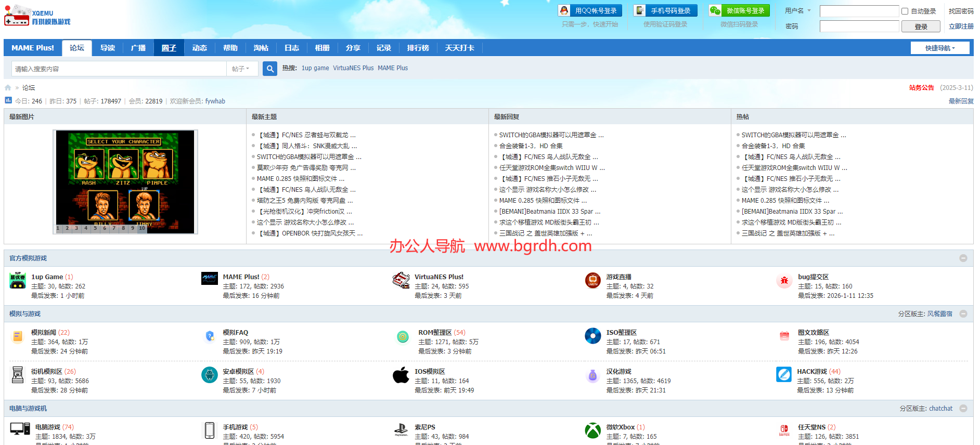This screenshot has width=980, height=445.
Task: Click the 索尼PS PlayStation icon
Action: pyautogui.click(x=401, y=430)
